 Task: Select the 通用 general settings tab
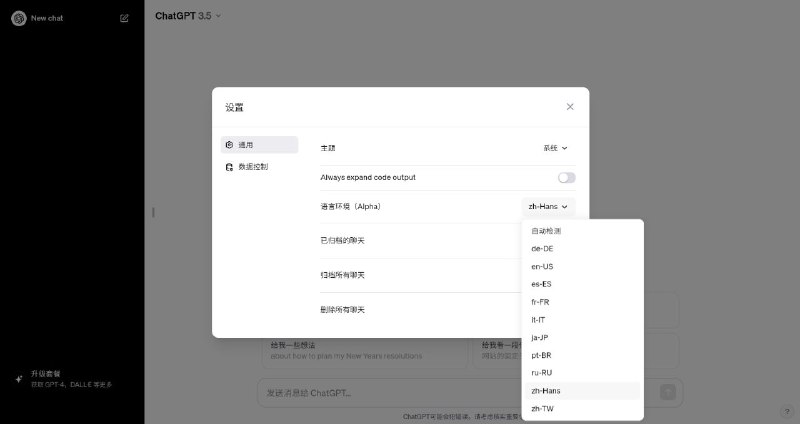[259, 145]
